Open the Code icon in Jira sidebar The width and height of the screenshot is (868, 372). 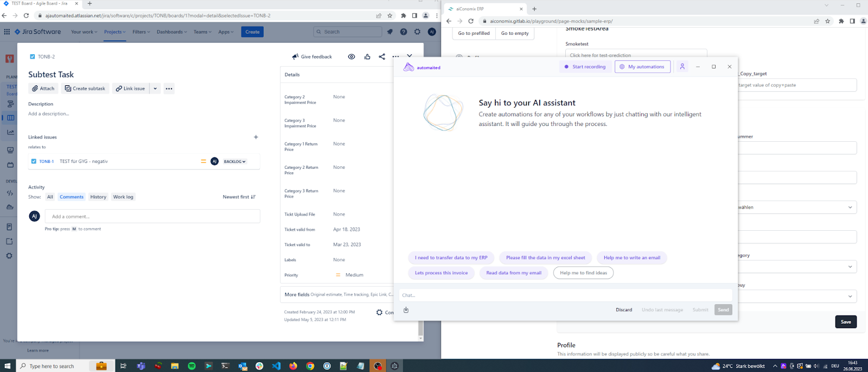pos(10,193)
